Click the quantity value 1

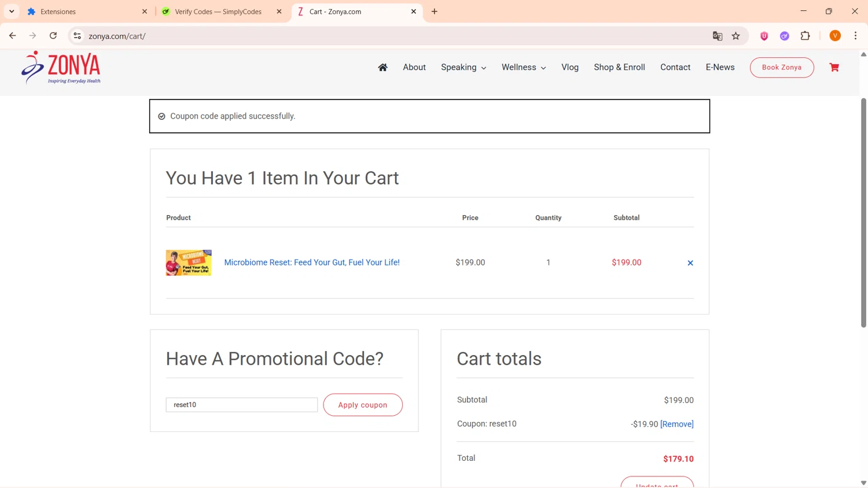click(x=548, y=263)
